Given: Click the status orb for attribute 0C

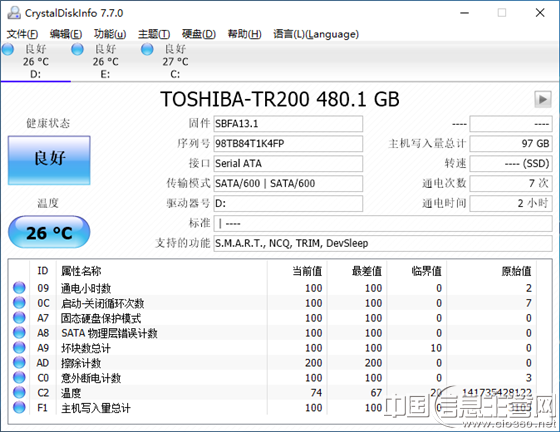Looking at the screenshot, I should [x=19, y=302].
